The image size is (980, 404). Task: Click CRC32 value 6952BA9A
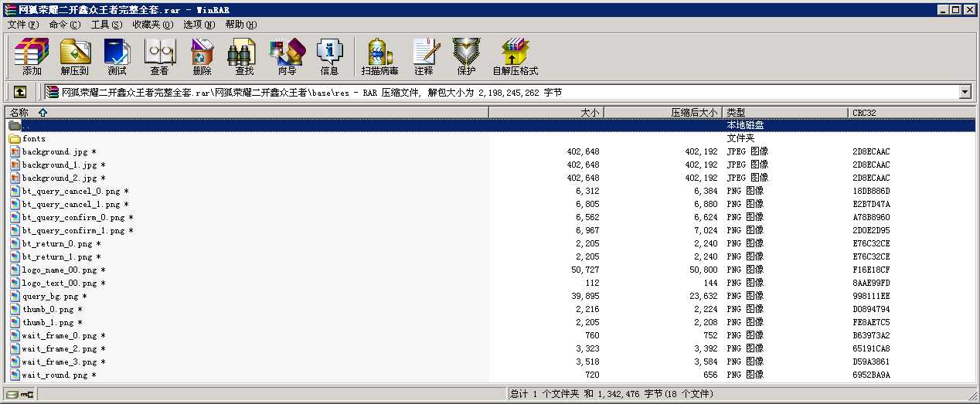pos(871,375)
